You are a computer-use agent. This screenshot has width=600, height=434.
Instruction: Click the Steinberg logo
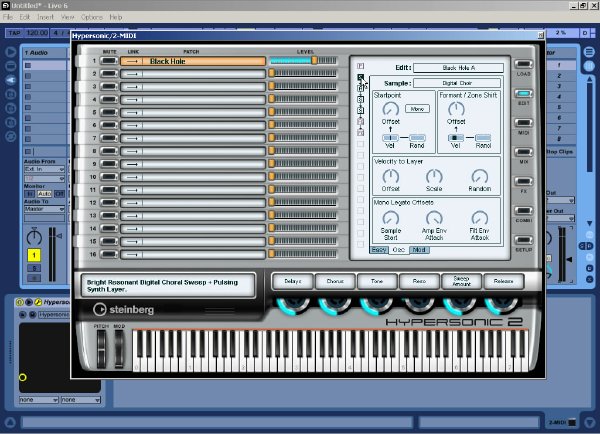coord(123,309)
